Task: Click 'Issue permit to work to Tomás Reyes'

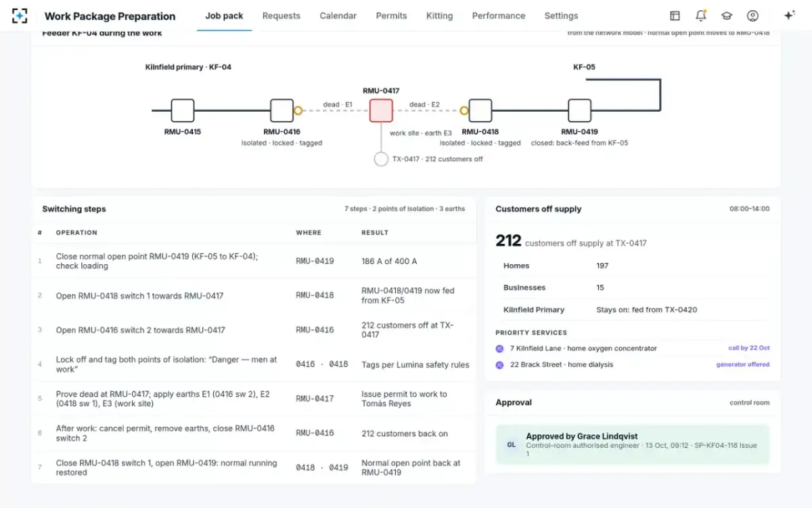Action: coord(404,399)
